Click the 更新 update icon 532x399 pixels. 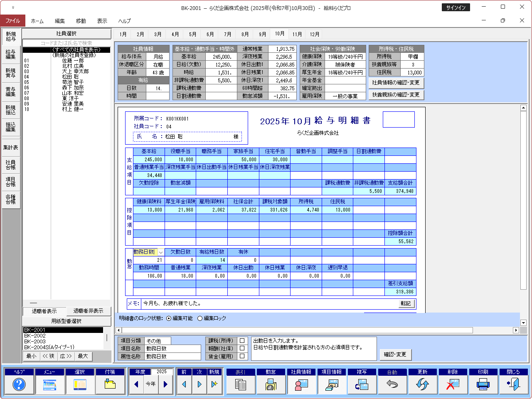(x=423, y=384)
